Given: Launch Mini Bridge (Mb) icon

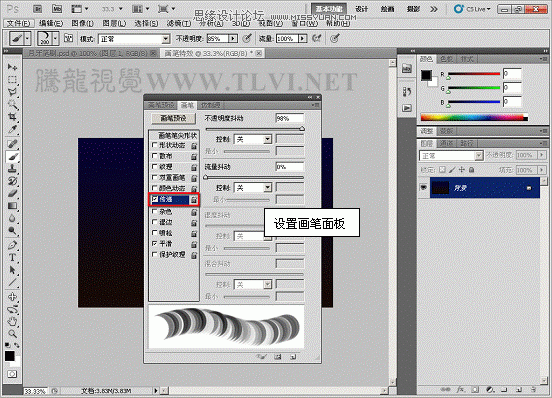Looking at the screenshot, I should (57, 9).
